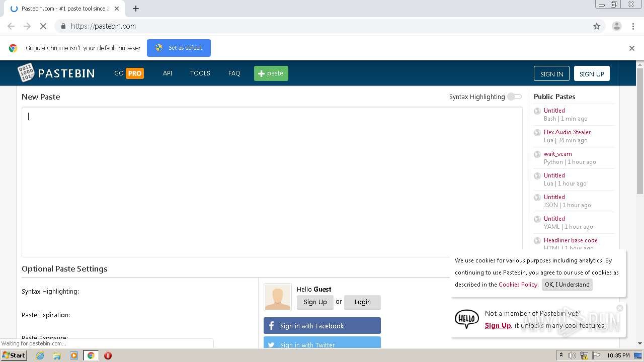This screenshot has height=362, width=644.
Task: Sign in with Facebook
Action: point(322,326)
